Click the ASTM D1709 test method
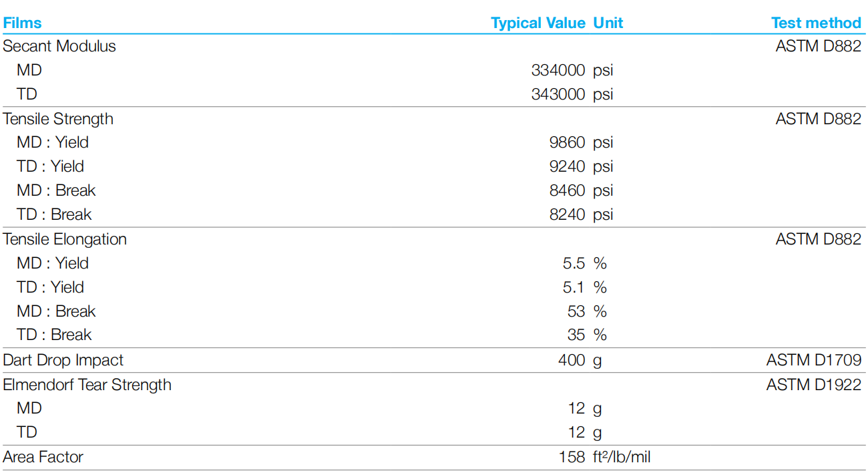 [814, 360]
